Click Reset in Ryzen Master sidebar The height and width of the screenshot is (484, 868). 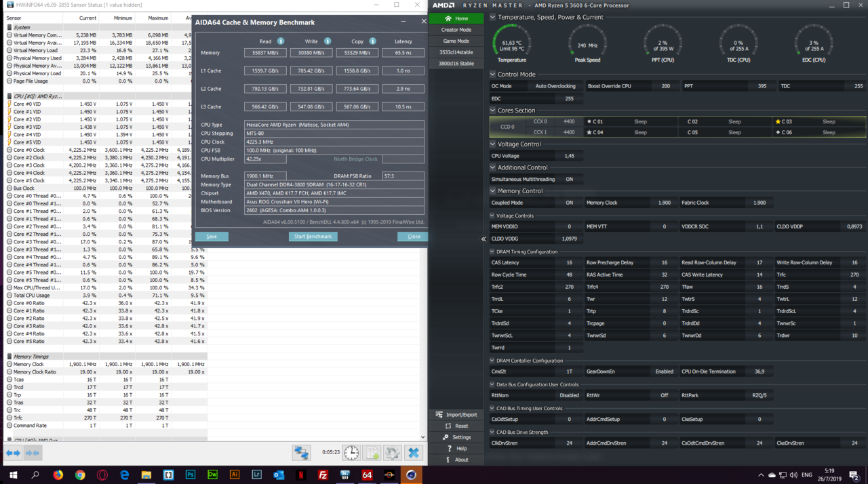456,426
